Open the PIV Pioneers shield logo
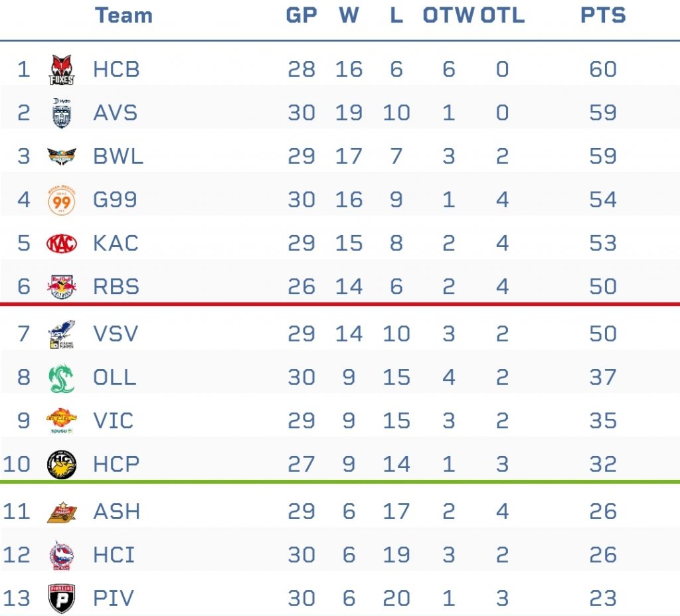Image resolution: width=680 pixels, height=616 pixels. pos(62,599)
